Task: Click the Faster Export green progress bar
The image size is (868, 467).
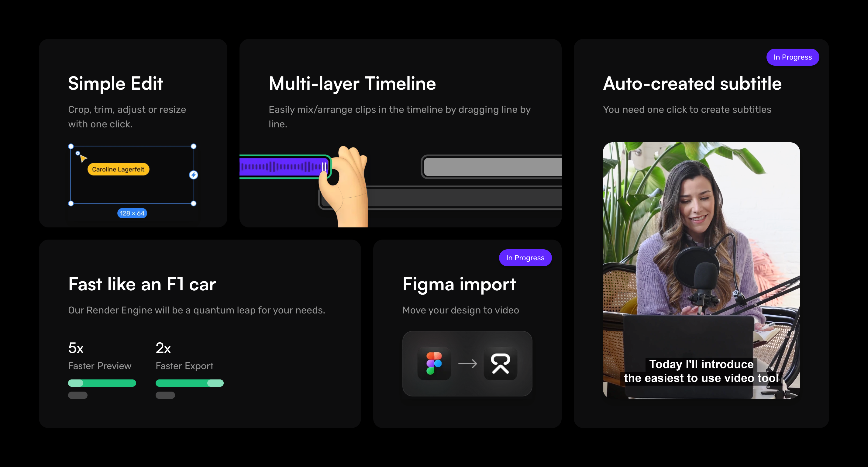Action: tap(189, 383)
